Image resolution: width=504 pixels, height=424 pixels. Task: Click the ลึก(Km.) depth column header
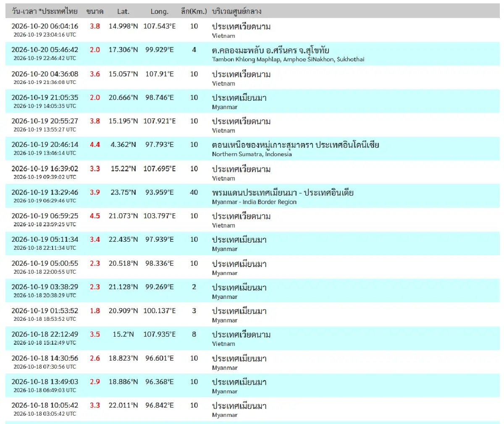194,11
